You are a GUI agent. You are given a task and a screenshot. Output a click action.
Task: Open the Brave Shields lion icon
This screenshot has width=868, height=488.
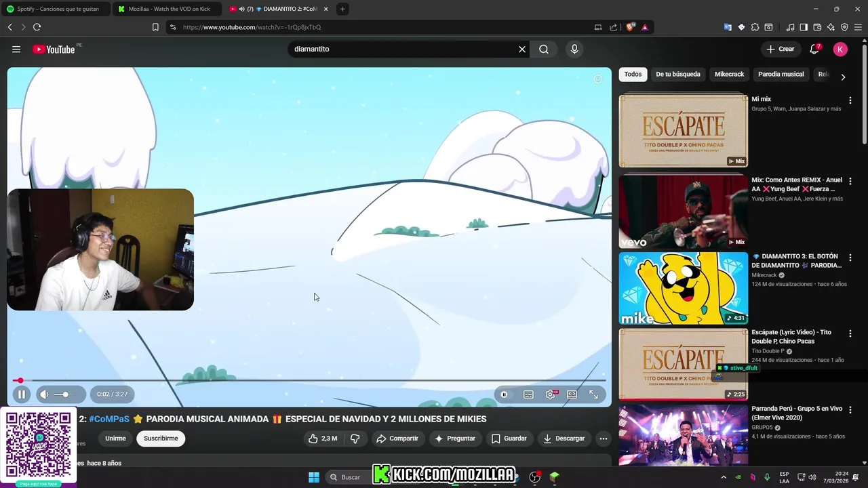631,27
